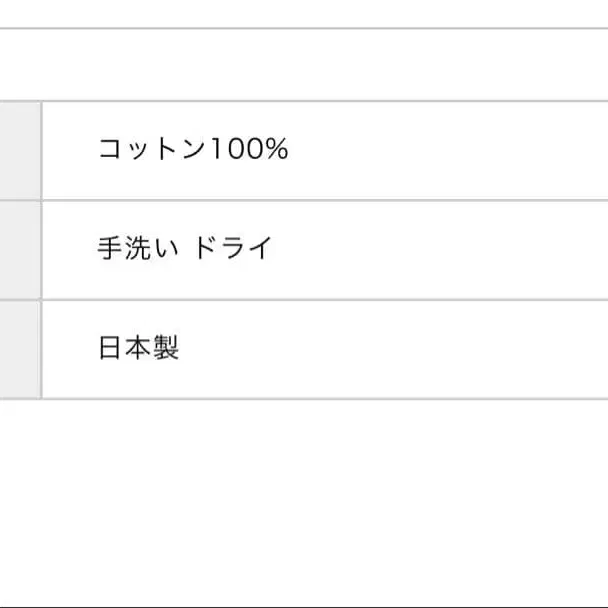Click the top horizontal divider line
The image size is (608, 608).
pyautogui.click(x=300, y=29)
